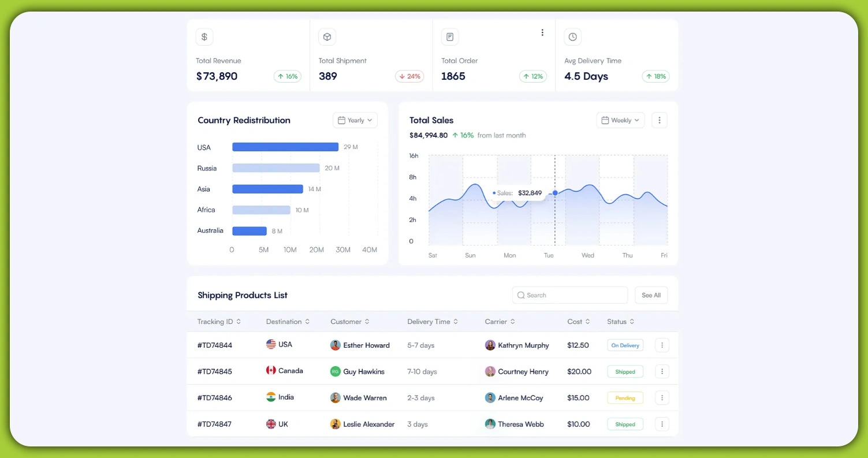The height and width of the screenshot is (458, 868).
Task: Click the clock icon on Avg Delivery Time card
Action: tap(572, 36)
